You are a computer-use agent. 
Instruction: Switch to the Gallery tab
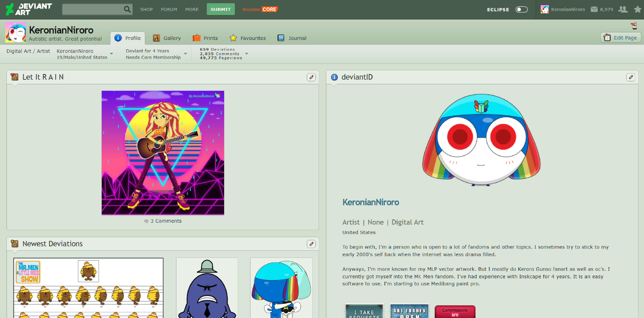(167, 38)
